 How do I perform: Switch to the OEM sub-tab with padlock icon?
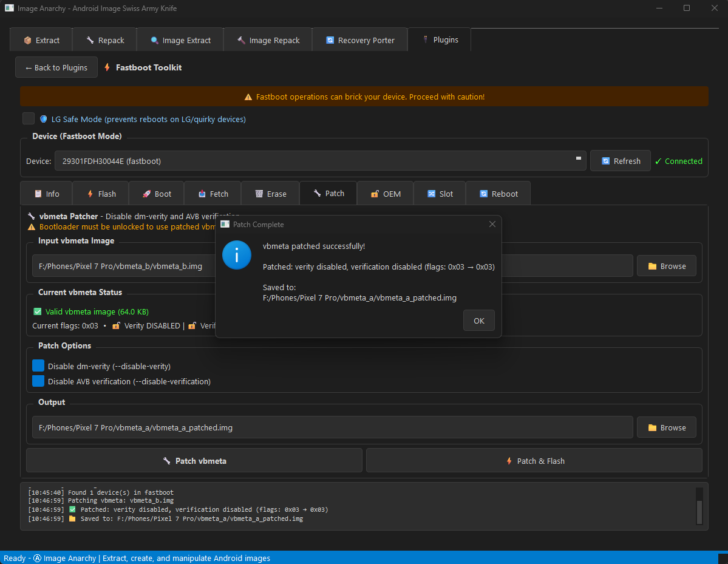coord(385,194)
